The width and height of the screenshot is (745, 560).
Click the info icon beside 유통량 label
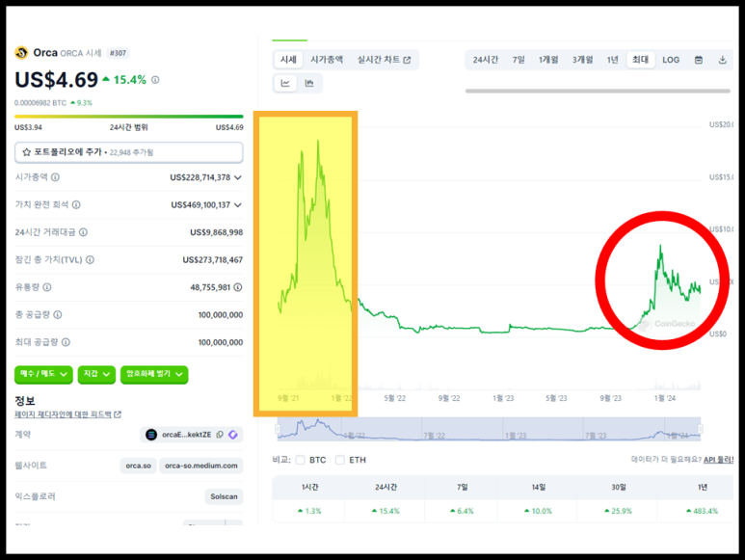click(47, 287)
